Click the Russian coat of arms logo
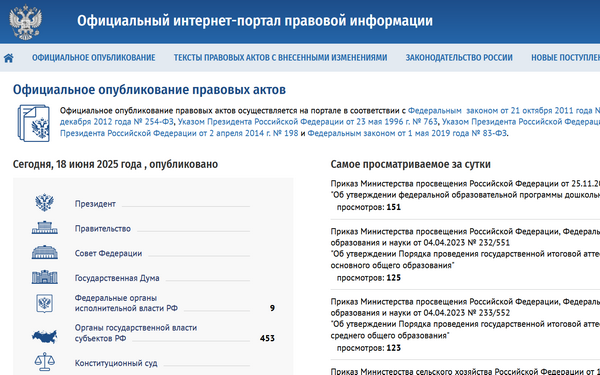 pyautogui.click(x=25, y=22)
